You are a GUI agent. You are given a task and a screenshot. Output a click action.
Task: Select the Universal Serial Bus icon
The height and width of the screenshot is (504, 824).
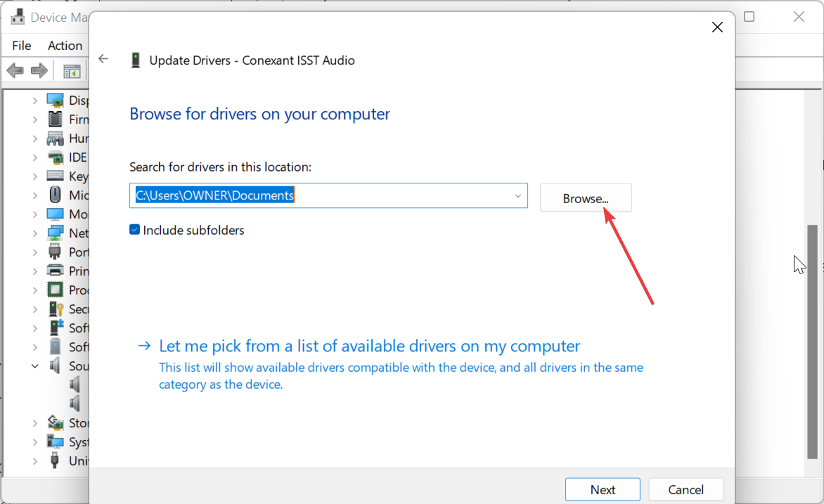[55, 460]
